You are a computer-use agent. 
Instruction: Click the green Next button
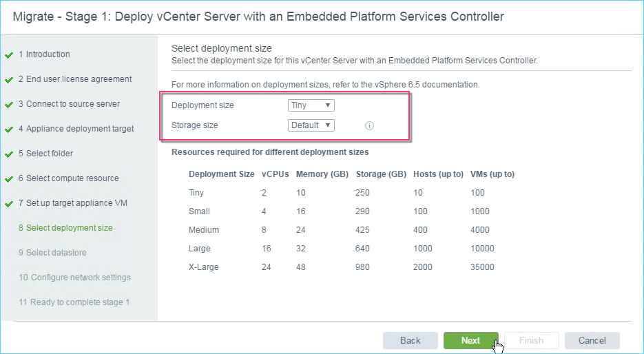coord(470,340)
